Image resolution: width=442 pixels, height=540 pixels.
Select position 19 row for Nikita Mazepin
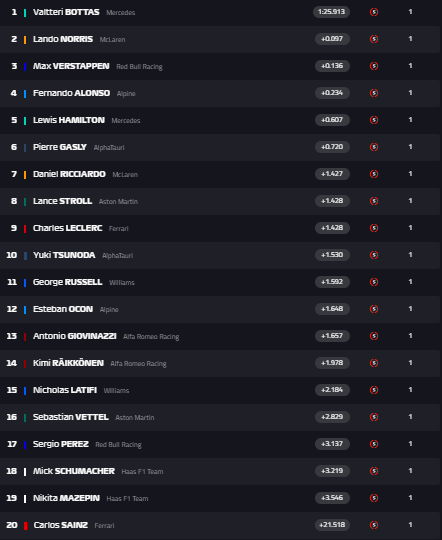[x=220, y=498]
